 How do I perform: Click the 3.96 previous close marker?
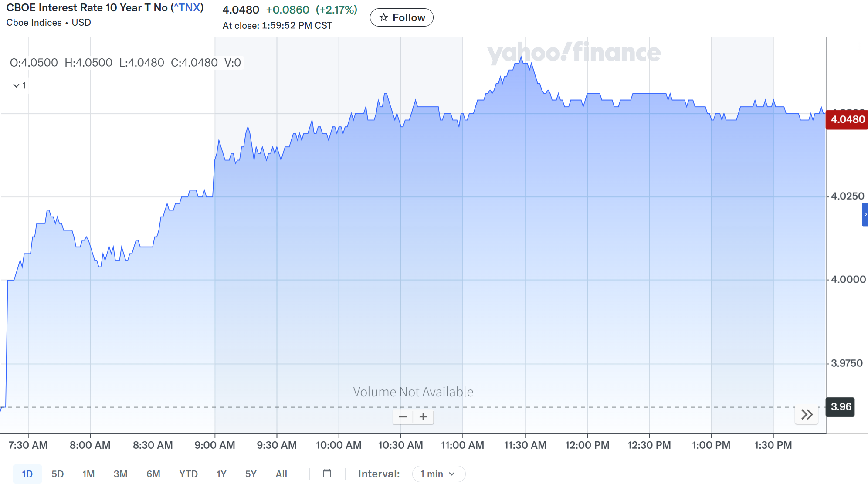pos(841,407)
